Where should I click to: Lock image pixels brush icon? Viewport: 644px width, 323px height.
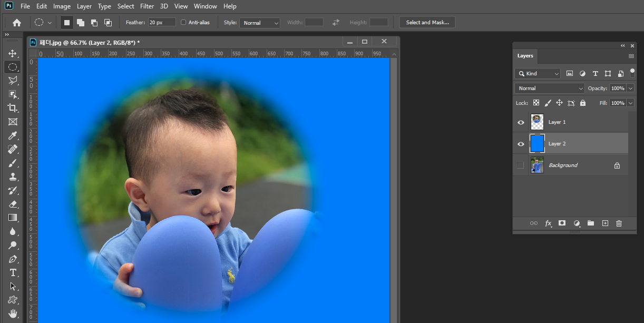[x=548, y=103]
